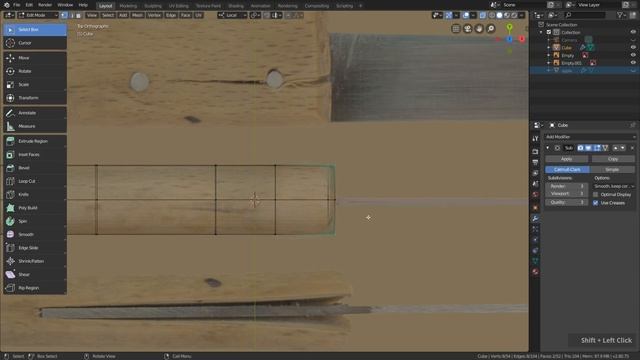Open the Add Modifier dropdown

[x=590, y=137]
